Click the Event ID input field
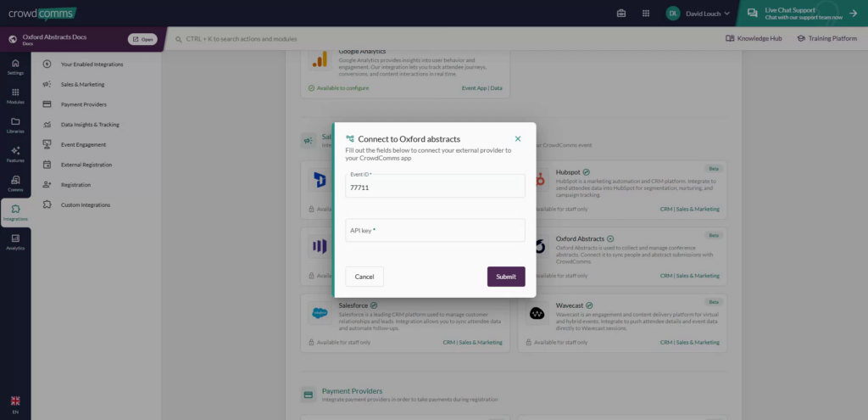Screen dimensions: 868x420 (435, 186)
